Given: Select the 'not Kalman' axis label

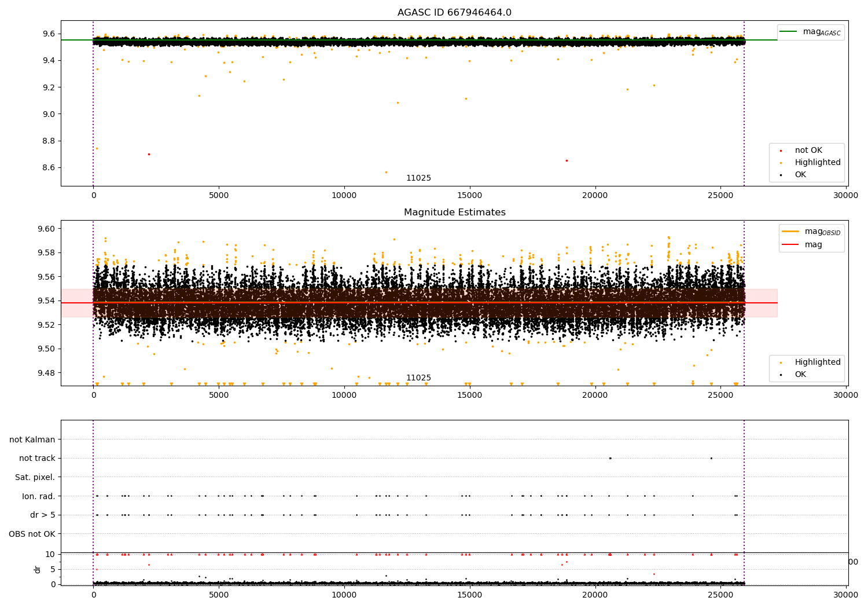Looking at the screenshot, I should coord(32,439).
